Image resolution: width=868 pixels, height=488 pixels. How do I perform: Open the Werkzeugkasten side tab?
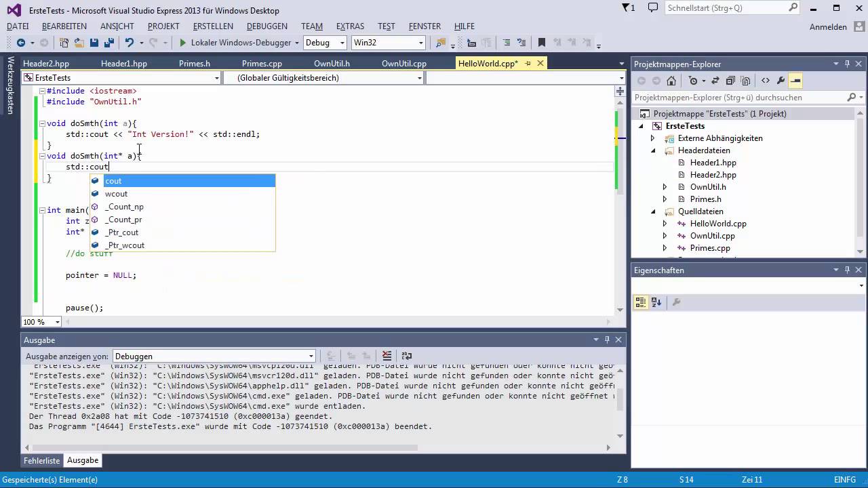point(10,85)
